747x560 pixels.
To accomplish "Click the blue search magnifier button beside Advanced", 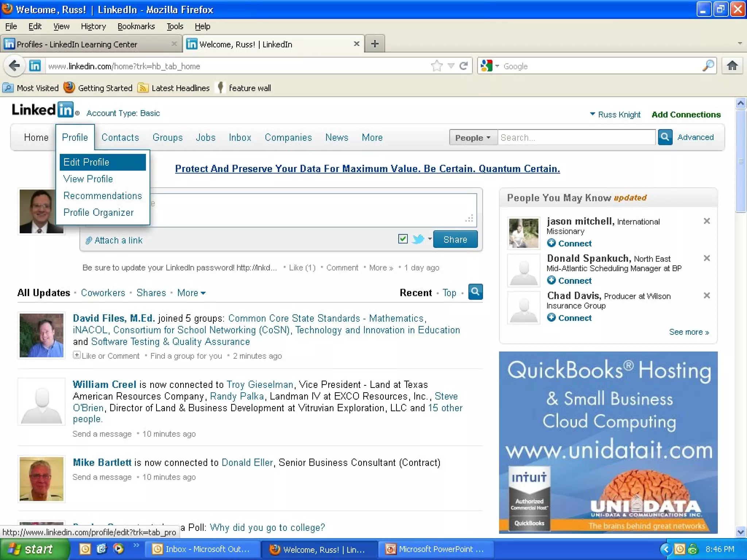I will point(665,137).
